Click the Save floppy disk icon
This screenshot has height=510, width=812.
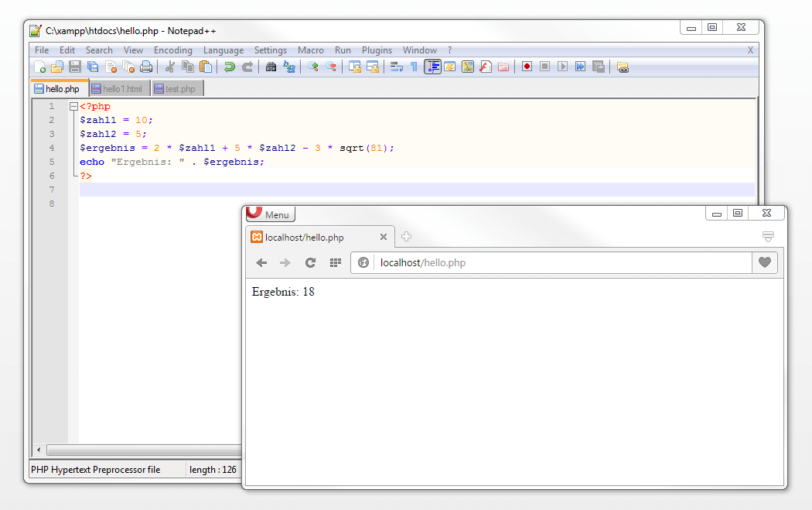point(75,67)
